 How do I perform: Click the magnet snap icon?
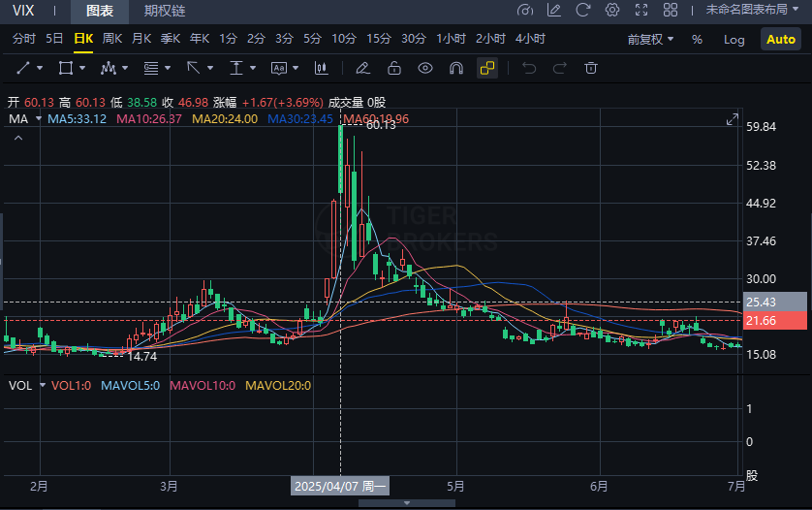tap(455, 68)
